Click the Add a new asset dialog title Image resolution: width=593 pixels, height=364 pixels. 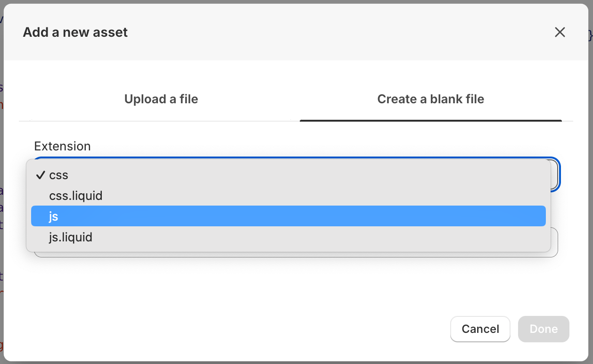75,32
